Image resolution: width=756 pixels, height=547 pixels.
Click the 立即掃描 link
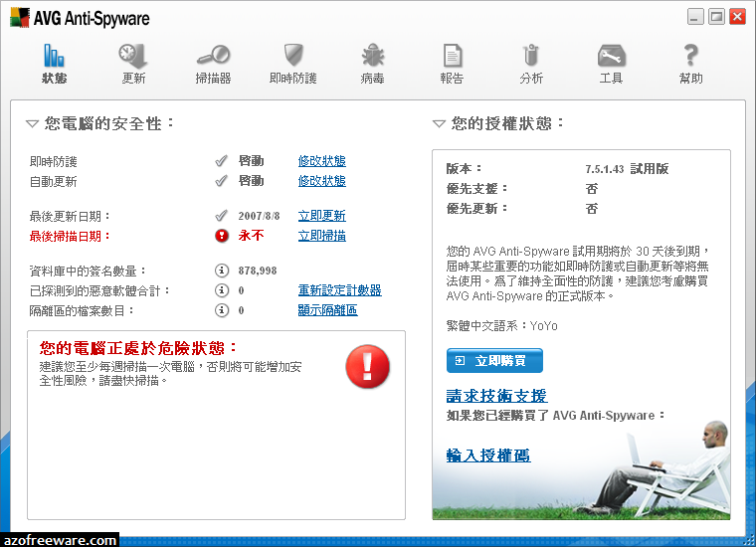tap(321, 236)
